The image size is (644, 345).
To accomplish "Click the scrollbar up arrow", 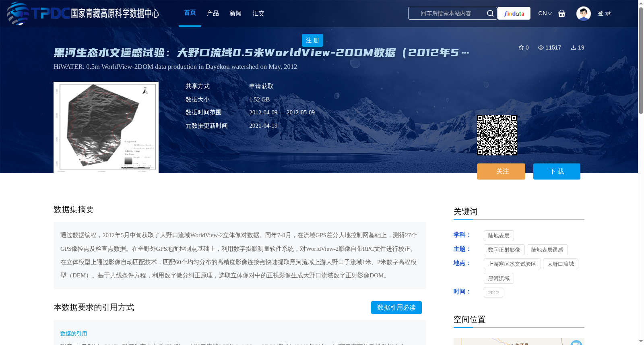I will coord(641,3).
